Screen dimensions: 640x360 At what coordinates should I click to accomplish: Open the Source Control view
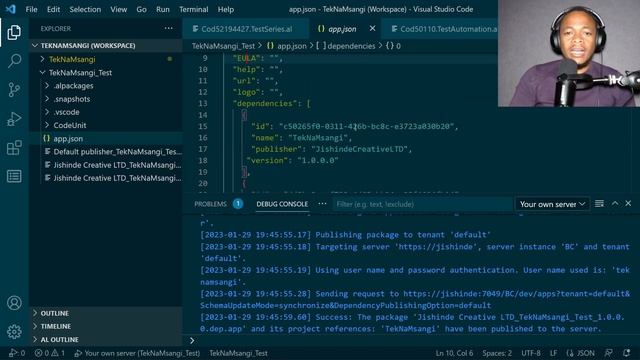click(x=14, y=89)
